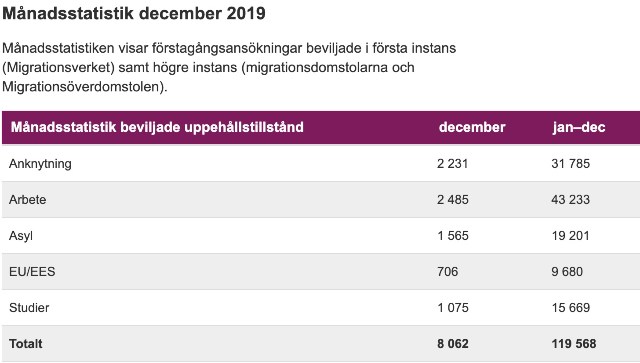Select the Anknytning row label

pos(40,164)
